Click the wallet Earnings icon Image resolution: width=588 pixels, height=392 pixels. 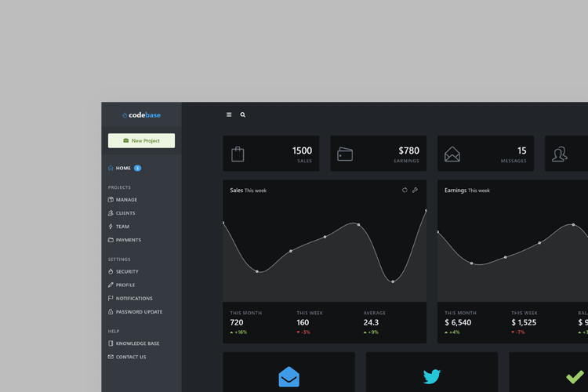(345, 154)
